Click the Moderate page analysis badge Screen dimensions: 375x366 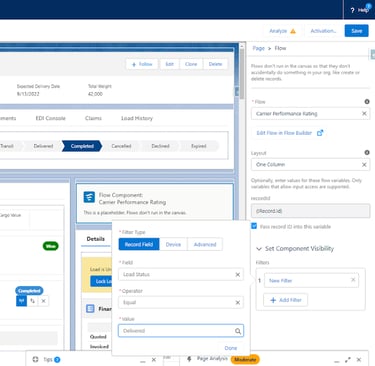[x=245, y=359]
